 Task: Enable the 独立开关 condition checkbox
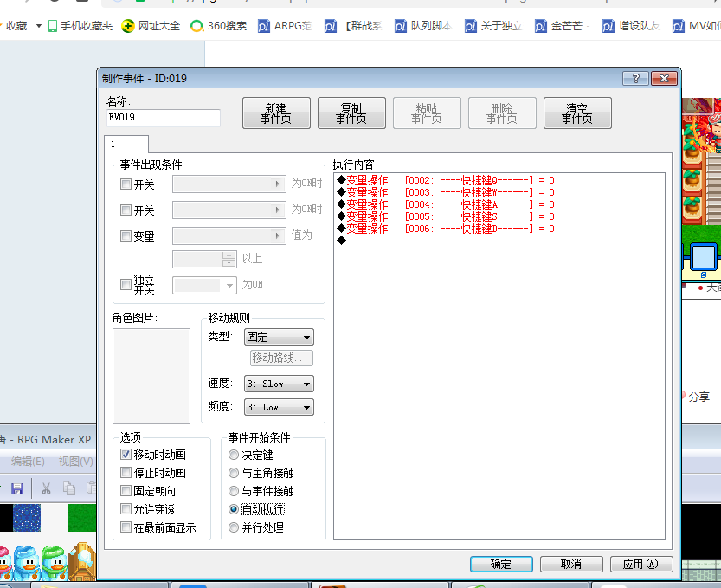click(x=126, y=284)
